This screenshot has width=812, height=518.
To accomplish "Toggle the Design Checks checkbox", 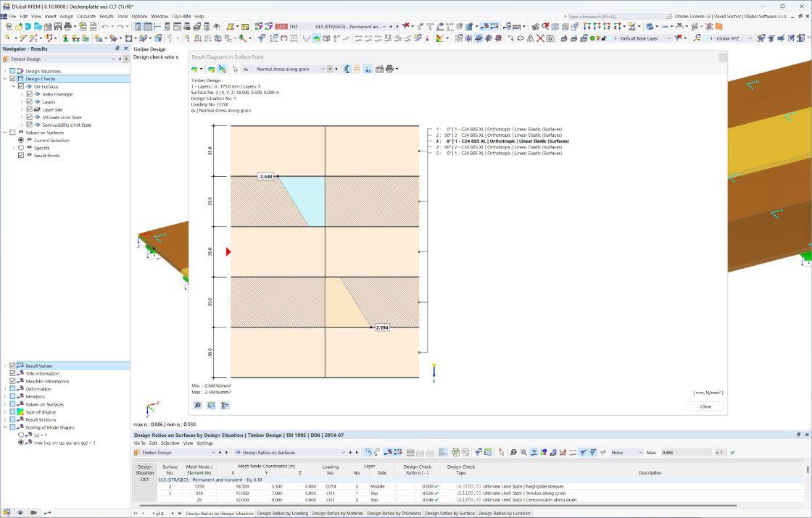I will point(13,79).
